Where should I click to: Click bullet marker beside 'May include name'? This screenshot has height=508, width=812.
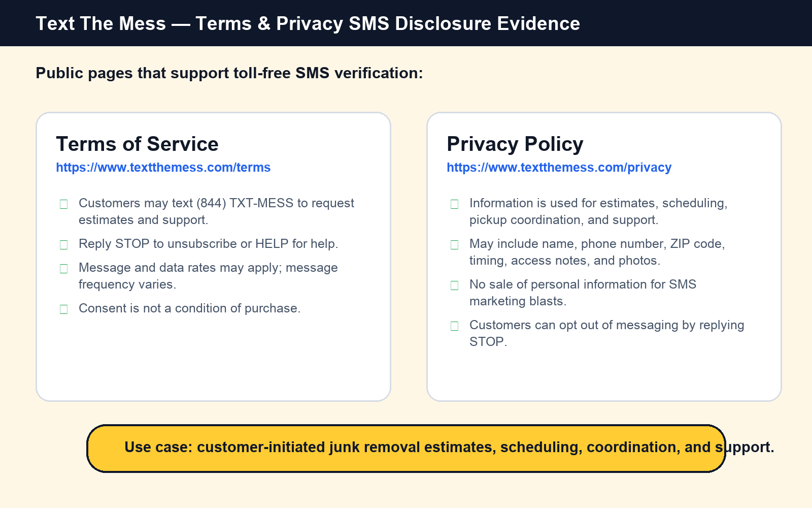[x=454, y=245]
